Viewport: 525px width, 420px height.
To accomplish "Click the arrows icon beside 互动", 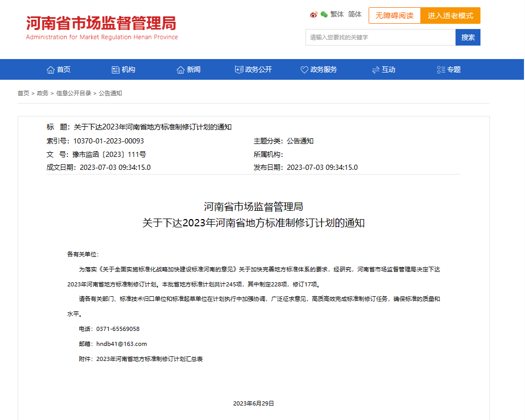I will coord(376,69).
